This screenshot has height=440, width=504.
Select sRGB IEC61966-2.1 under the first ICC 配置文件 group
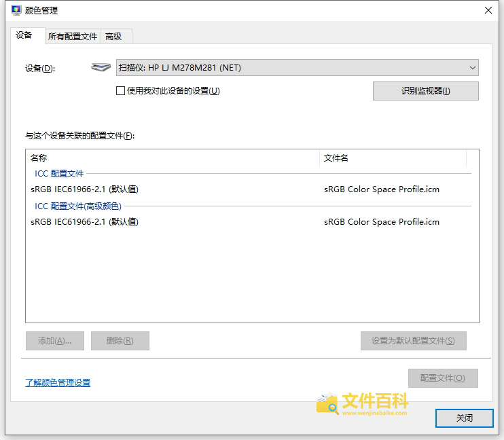84,189
